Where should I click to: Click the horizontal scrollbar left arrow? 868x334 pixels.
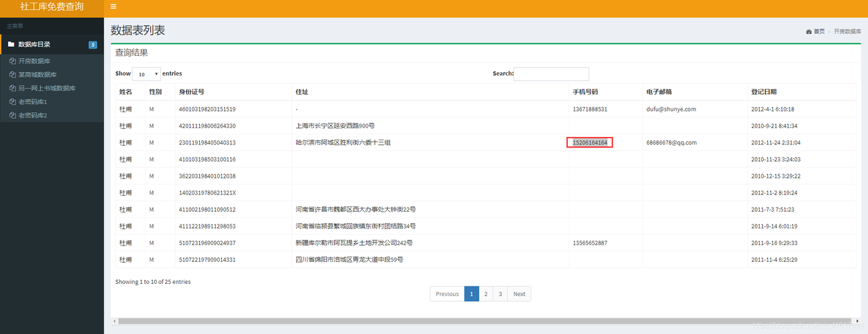tap(114, 321)
